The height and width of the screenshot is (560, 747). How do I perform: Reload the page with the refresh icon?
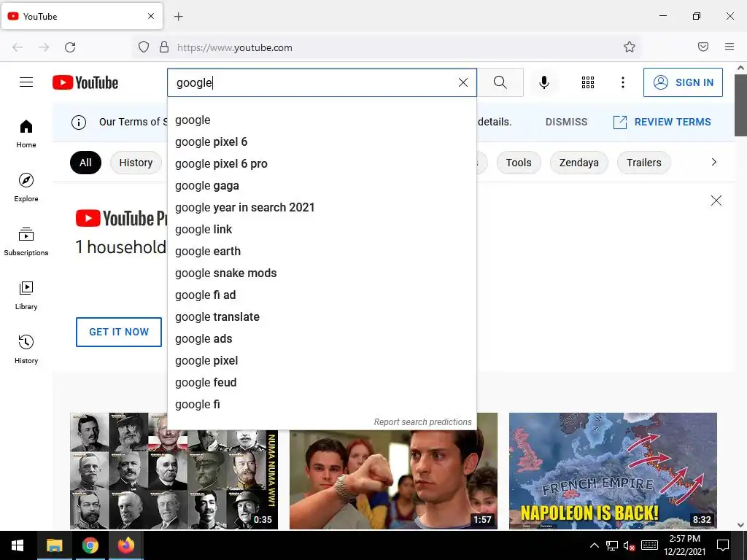[70, 47]
